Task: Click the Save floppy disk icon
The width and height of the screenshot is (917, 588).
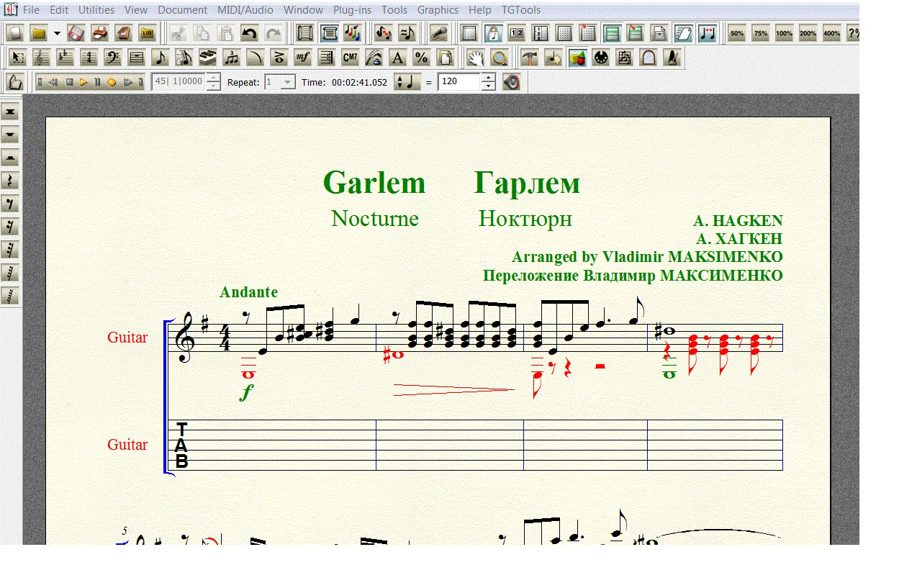Action: click(x=77, y=33)
